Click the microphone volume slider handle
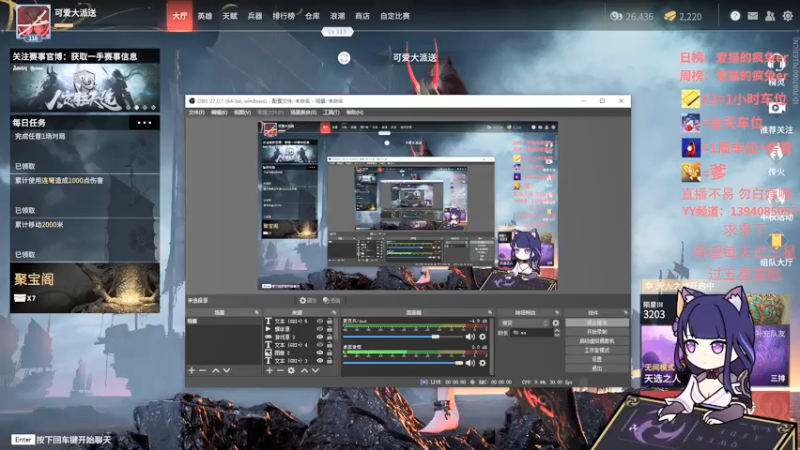Image resolution: width=800 pixels, height=450 pixels. click(435, 337)
